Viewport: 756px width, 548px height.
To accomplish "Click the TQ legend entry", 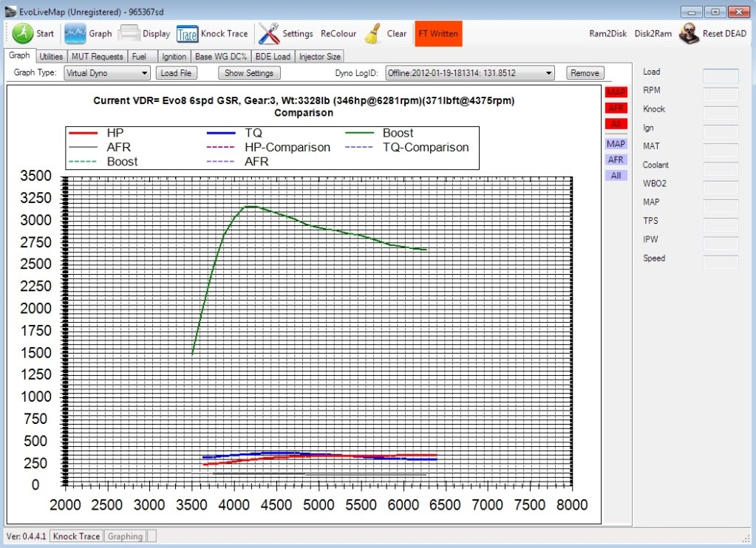I will coord(234,133).
